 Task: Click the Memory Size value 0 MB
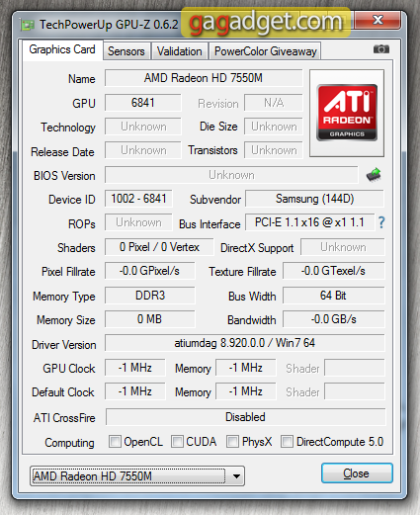click(150, 319)
